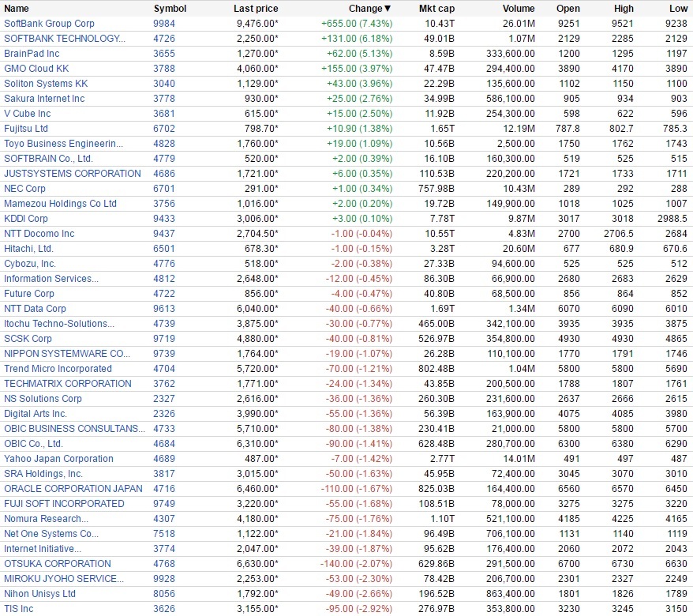Select SoftBank's change value +655.00 (7.43%)
Viewport: 693px width, 616px height.
(x=357, y=24)
